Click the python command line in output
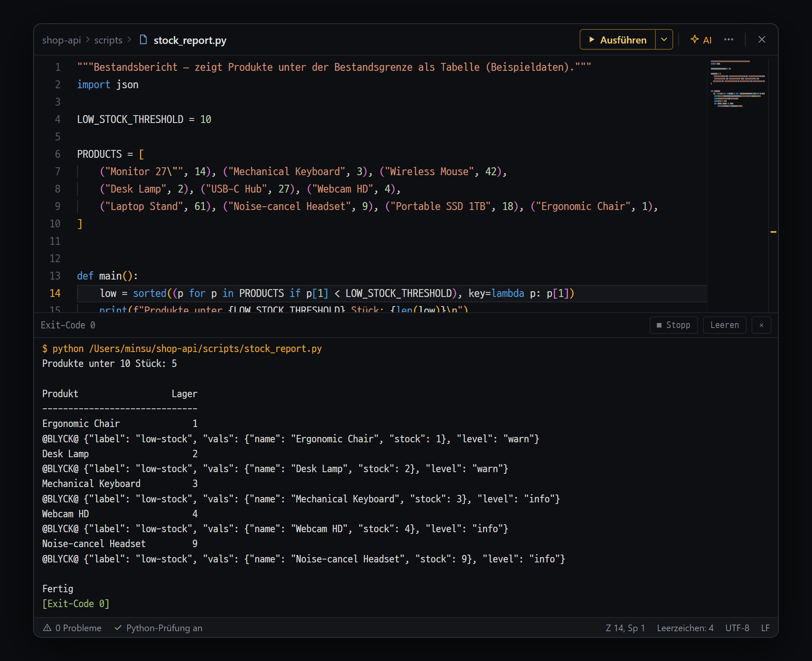Image resolution: width=812 pixels, height=661 pixels. 182,349
